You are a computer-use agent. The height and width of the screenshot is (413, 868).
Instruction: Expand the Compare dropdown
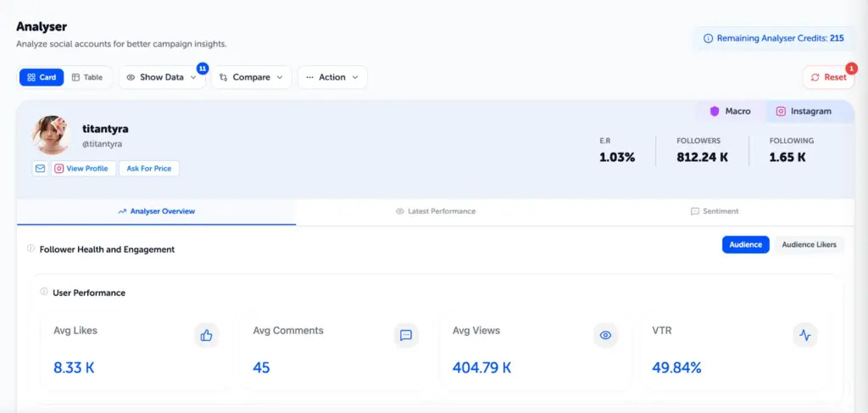coord(251,77)
